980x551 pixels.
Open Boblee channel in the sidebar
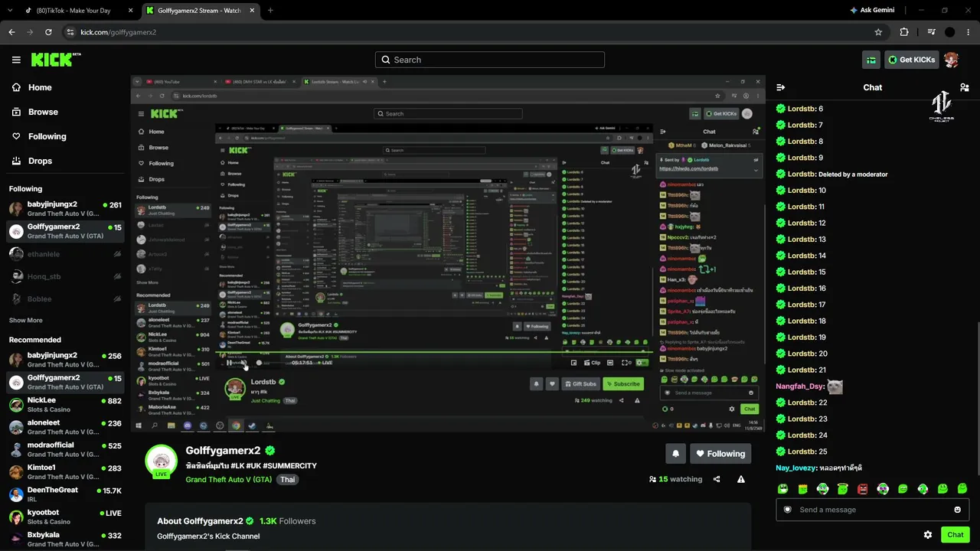click(65, 298)
